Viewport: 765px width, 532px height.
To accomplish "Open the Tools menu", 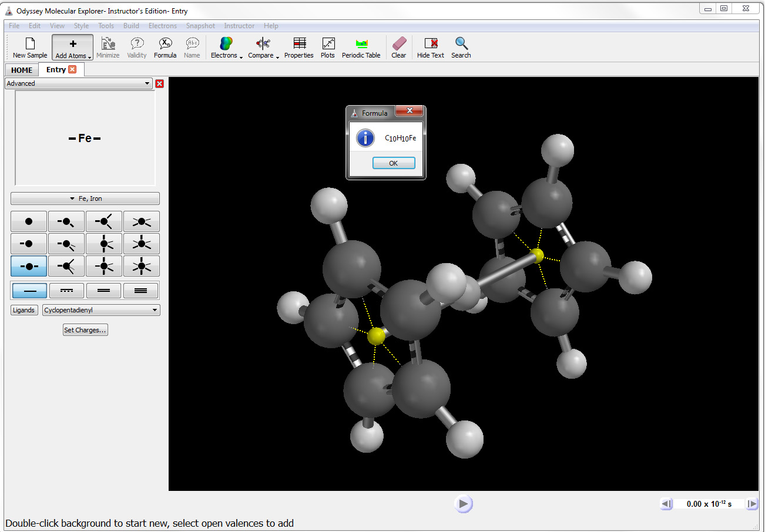I will 106,26.
